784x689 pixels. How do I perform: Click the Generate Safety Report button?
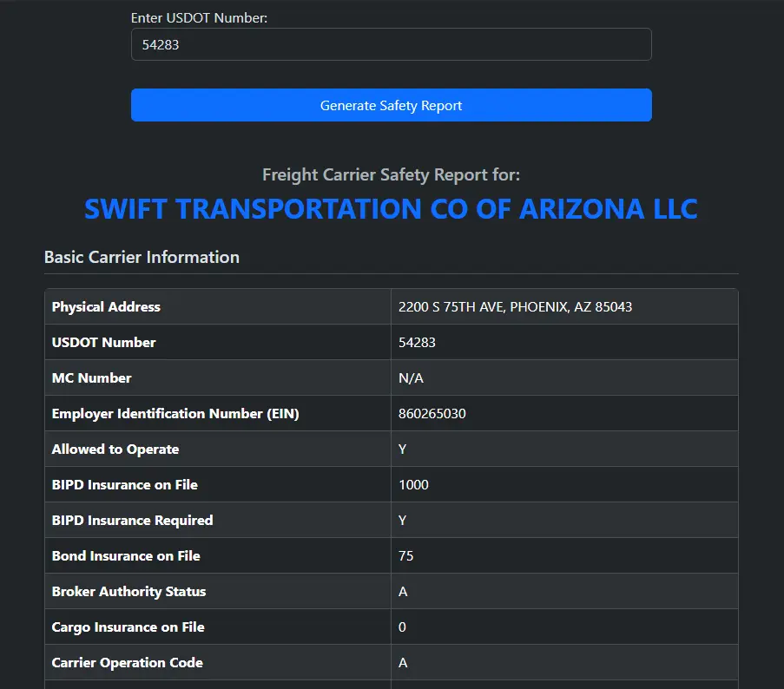(391, 105)
